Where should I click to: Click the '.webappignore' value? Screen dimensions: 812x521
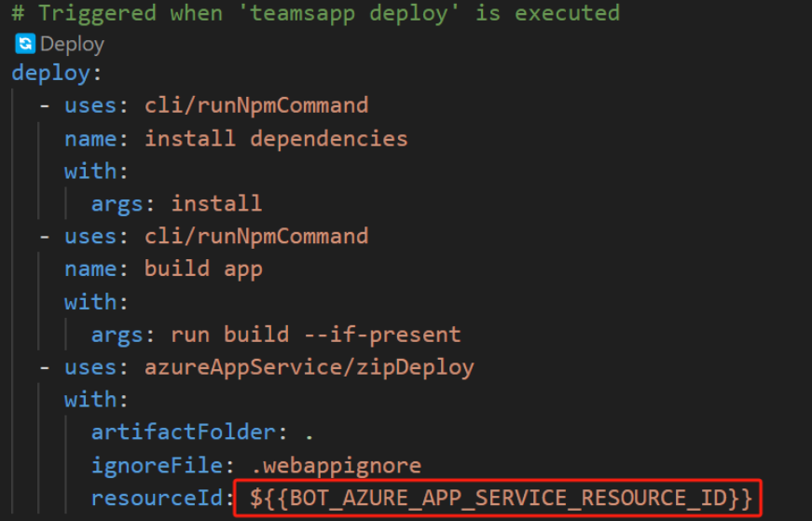click(337, 466)
